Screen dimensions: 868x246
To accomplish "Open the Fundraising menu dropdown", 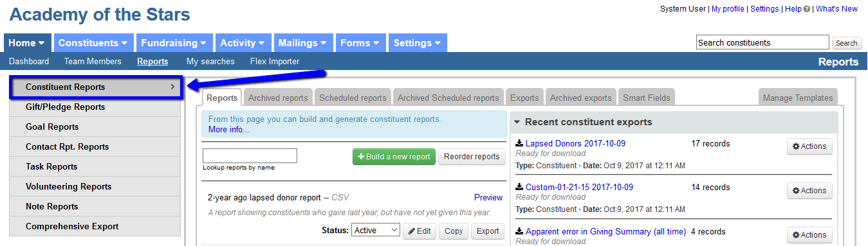I will click(x=174, y=43).
